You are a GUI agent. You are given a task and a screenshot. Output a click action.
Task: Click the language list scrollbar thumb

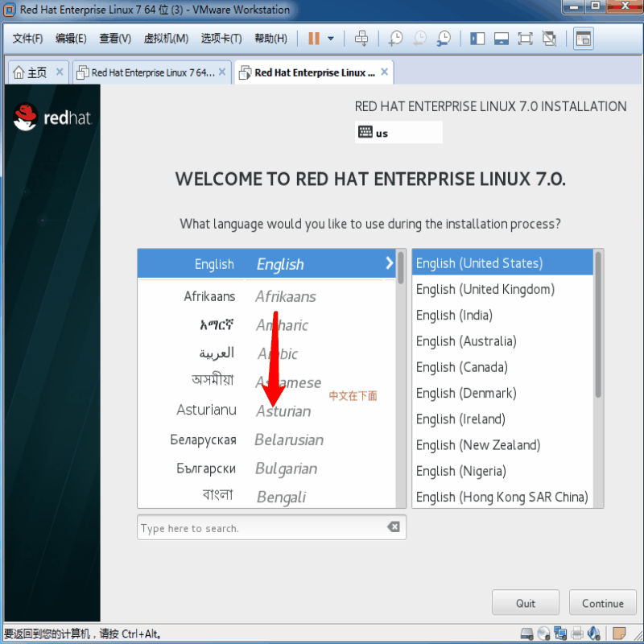(x=400, y=268)
